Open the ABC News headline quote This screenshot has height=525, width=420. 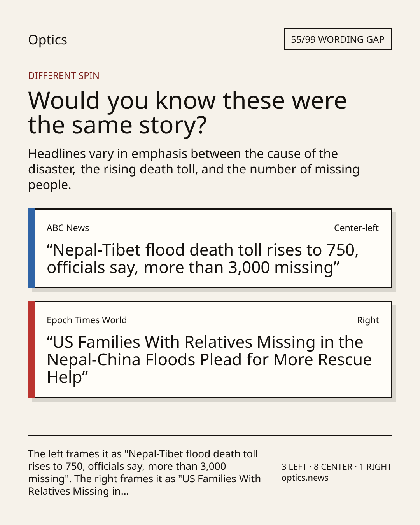coord(203,259)
